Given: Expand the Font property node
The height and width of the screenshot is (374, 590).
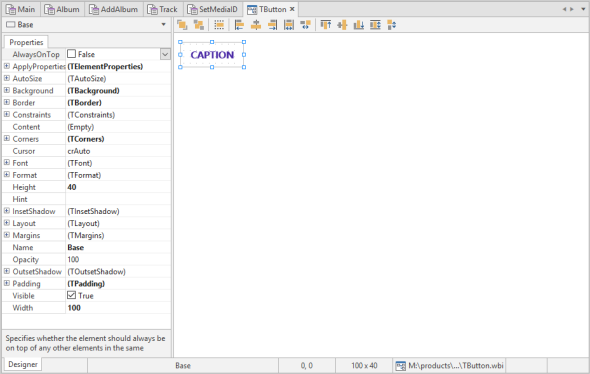Looking at the screenshot, I should 7,162.
